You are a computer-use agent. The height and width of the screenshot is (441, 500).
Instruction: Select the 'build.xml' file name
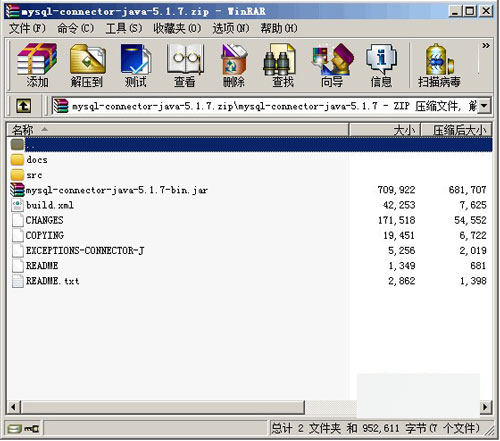click(50, 205)
